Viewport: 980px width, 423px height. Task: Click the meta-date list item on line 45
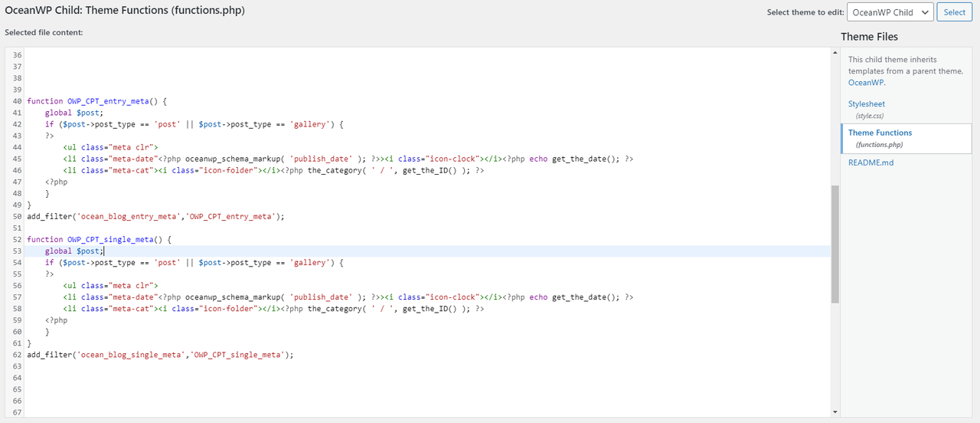[x=348, y=159]
